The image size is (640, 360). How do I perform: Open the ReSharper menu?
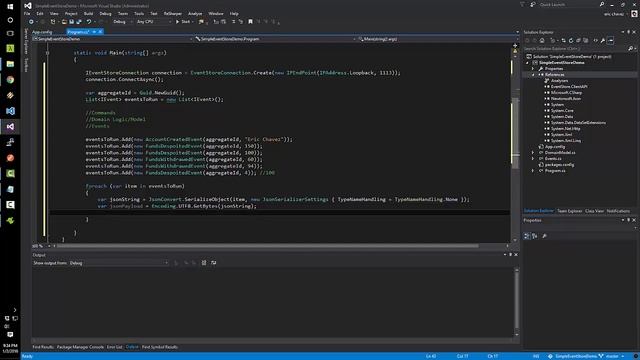[x=173, y=13]
